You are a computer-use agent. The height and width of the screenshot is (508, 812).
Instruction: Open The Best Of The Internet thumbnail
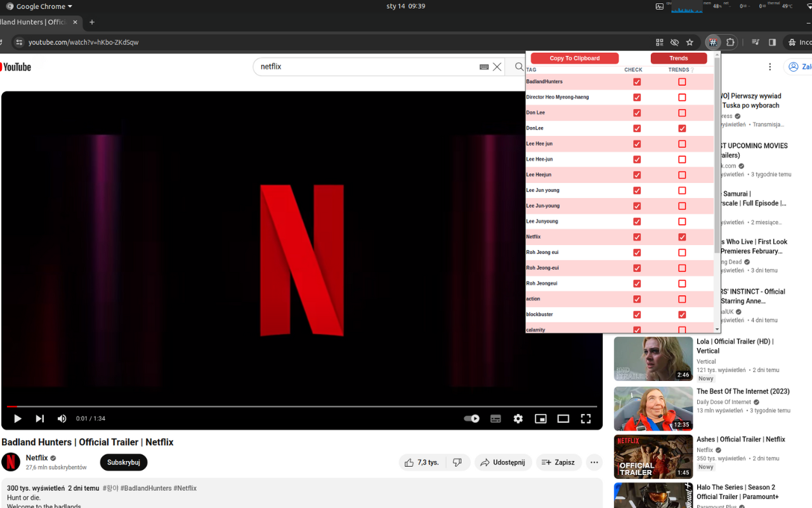(x=653, y=408)
